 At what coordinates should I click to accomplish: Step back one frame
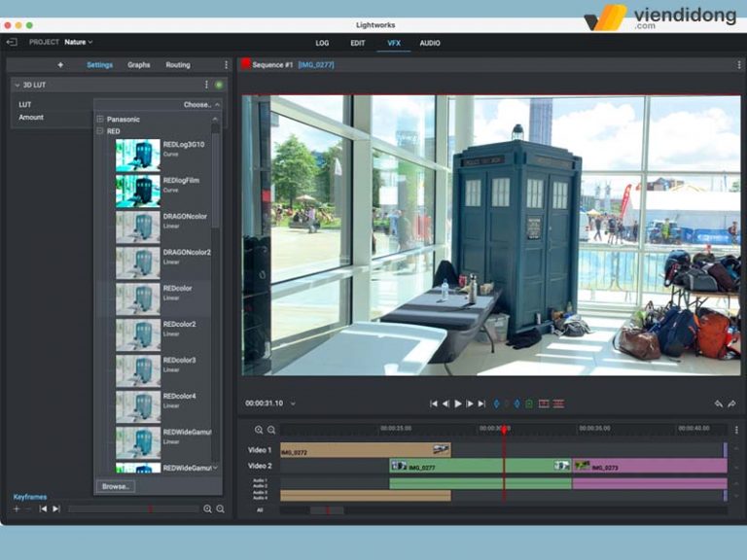tap(445, 403)
